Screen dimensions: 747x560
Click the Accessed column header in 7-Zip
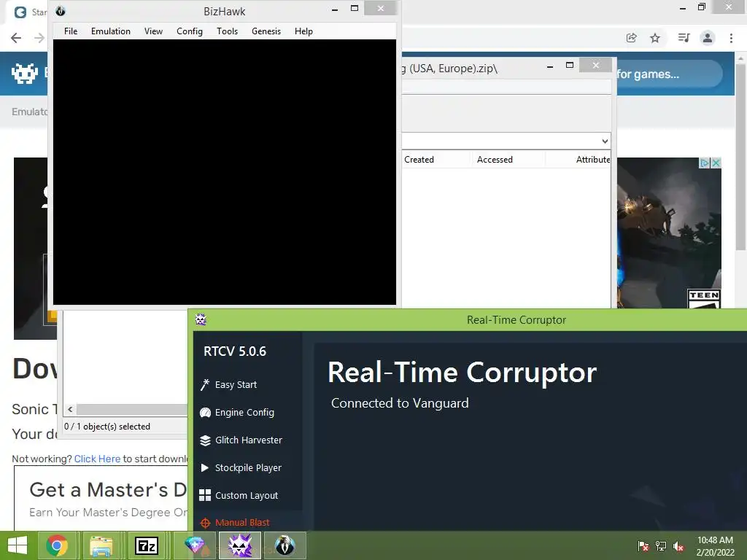[495, 160]
